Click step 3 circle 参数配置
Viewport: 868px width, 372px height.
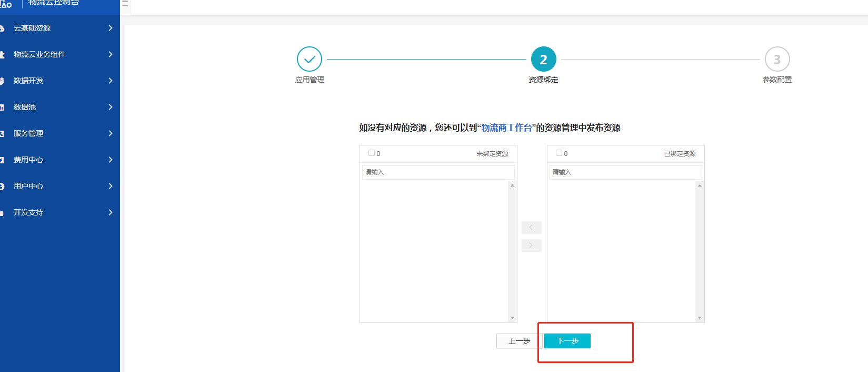777,59
